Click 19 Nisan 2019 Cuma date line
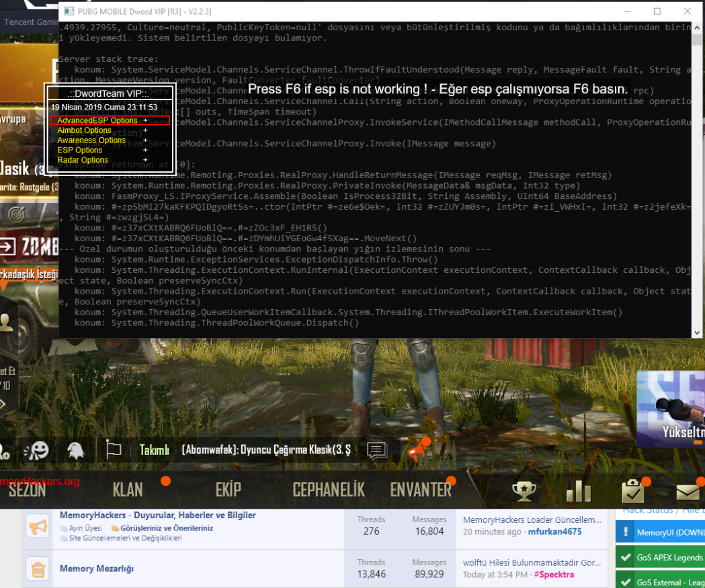705x588 pixels. [104, 107]
